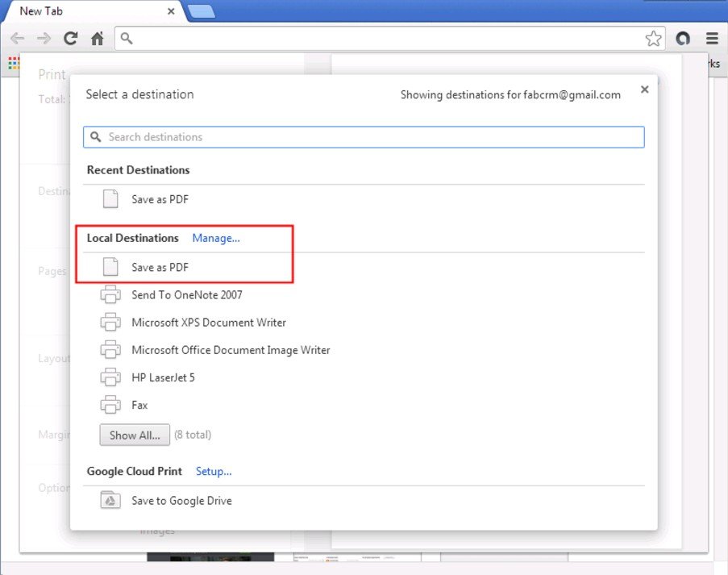728x575 pixels.
Task: Close the New Tab tab
Action: tap(171, 11)
